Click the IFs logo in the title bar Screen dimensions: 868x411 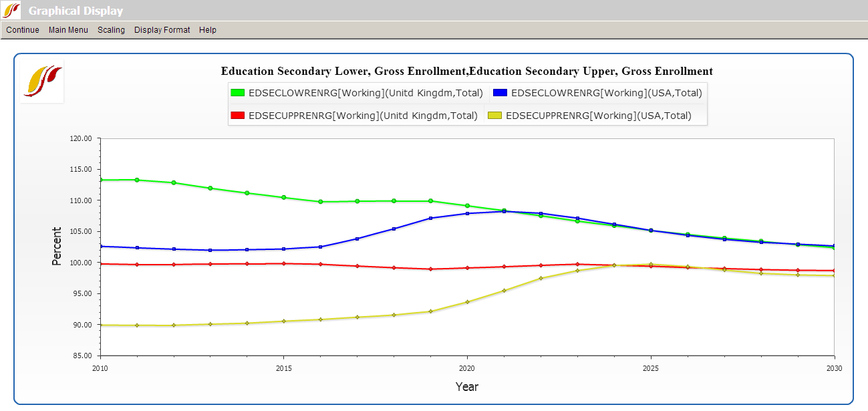tap(11, 10)
